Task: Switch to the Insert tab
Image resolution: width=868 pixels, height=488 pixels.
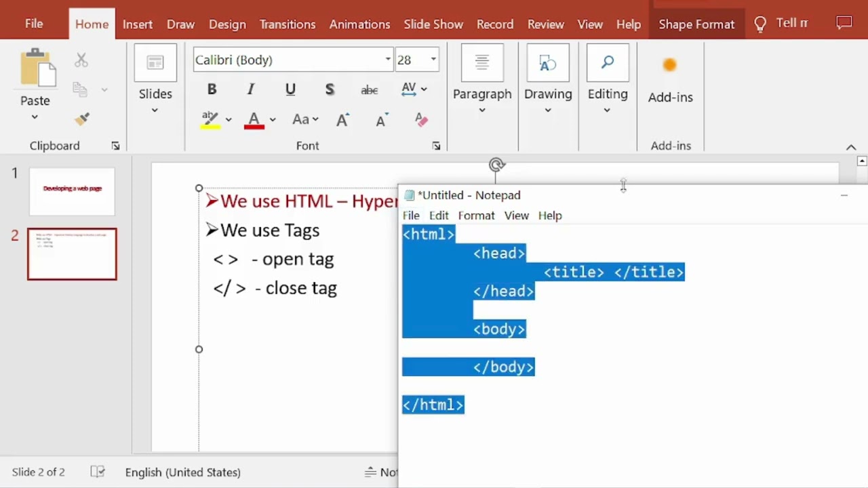Action: pos(138,24)
